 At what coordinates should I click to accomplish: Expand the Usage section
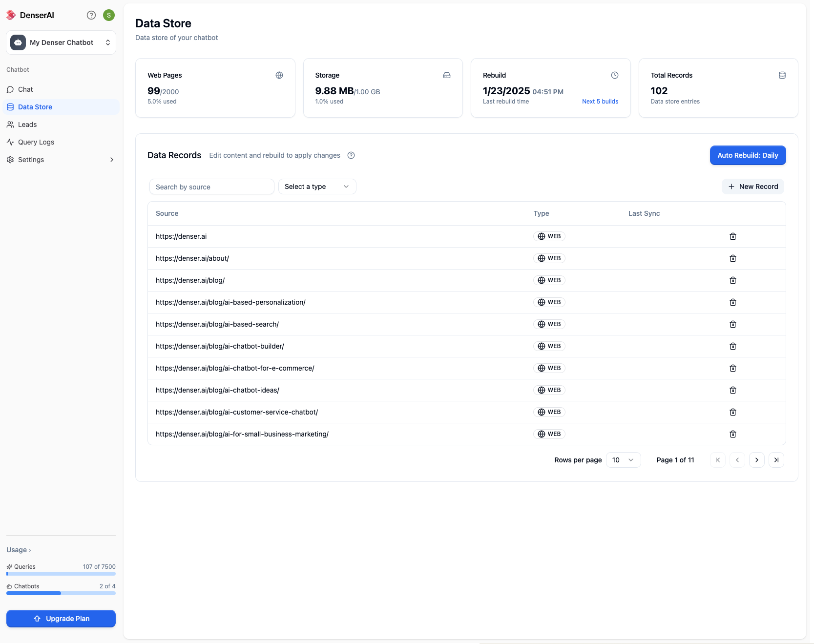pyautogui.click(x=19, y=550)
